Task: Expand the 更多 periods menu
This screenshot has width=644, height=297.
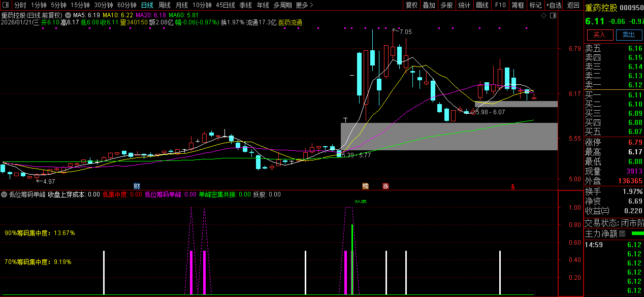Action: (304, 5)
